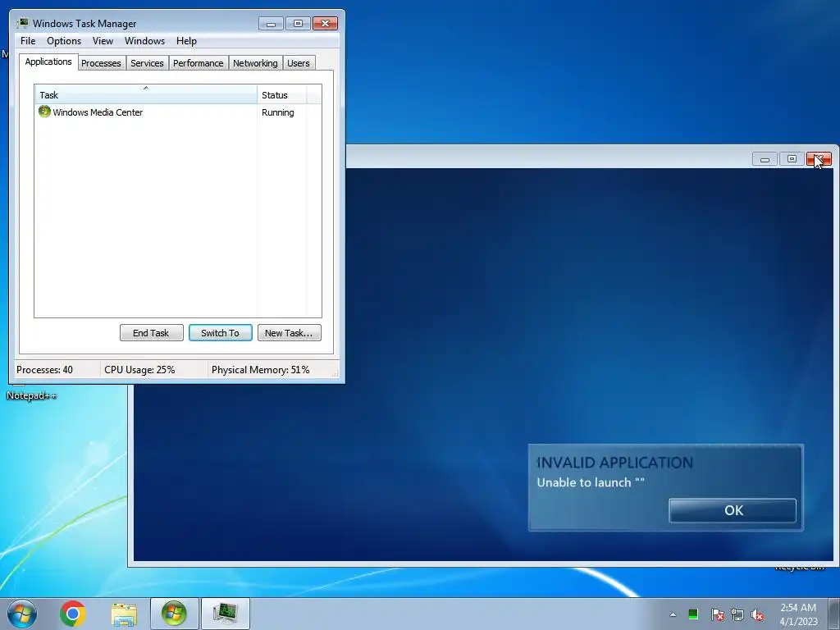Click the New Task... button
This screenshot has width=840, height=630.
pos(290,333)
